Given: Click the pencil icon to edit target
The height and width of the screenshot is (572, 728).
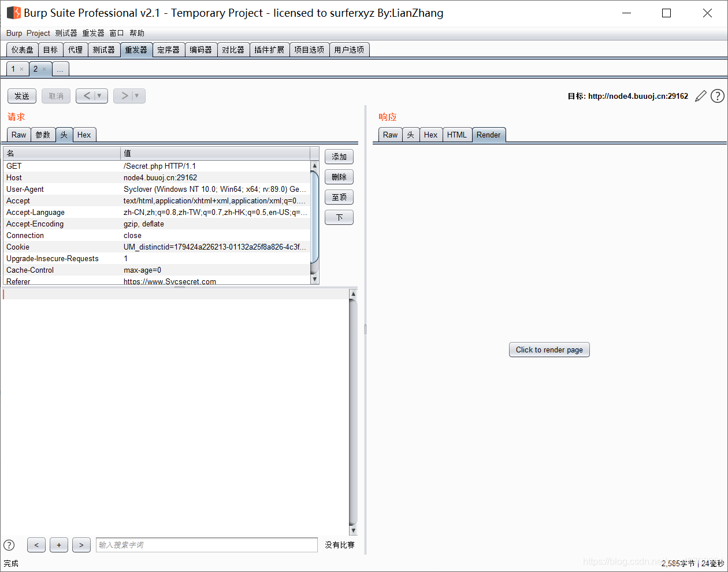Looking at the screenshot, I should [x=701, y=96].
